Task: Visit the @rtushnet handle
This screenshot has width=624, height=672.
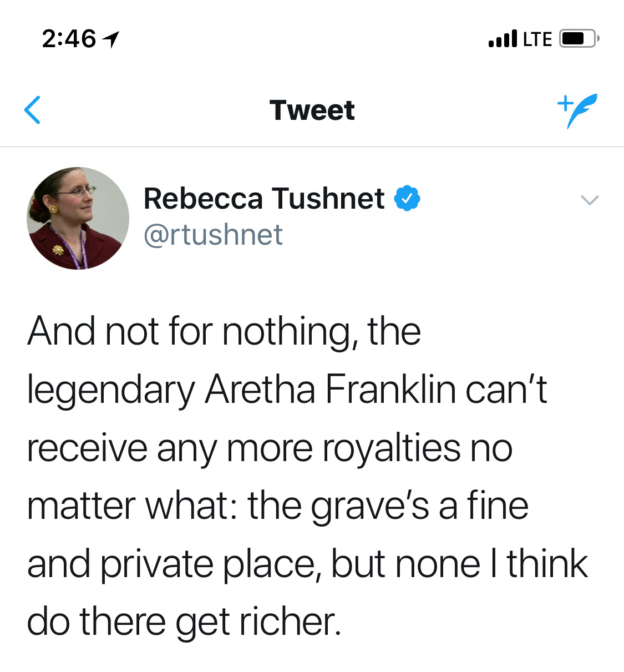Action: pyautogui.click(x=214, y=235)
